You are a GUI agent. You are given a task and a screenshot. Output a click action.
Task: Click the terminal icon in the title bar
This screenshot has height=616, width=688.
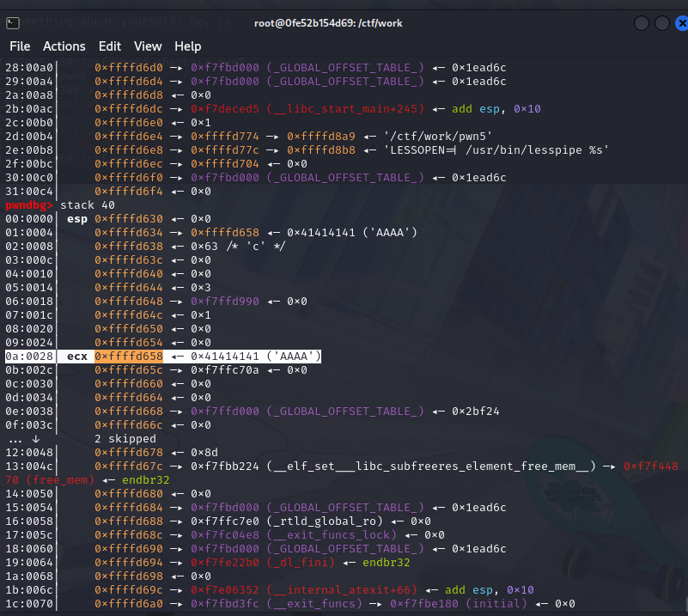click(x=15, y=23)
